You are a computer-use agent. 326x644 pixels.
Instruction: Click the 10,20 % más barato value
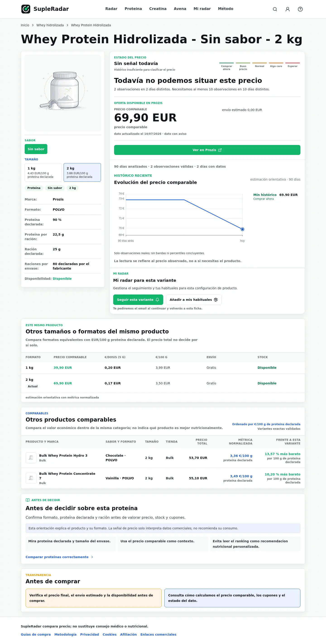tap(283, 474)
